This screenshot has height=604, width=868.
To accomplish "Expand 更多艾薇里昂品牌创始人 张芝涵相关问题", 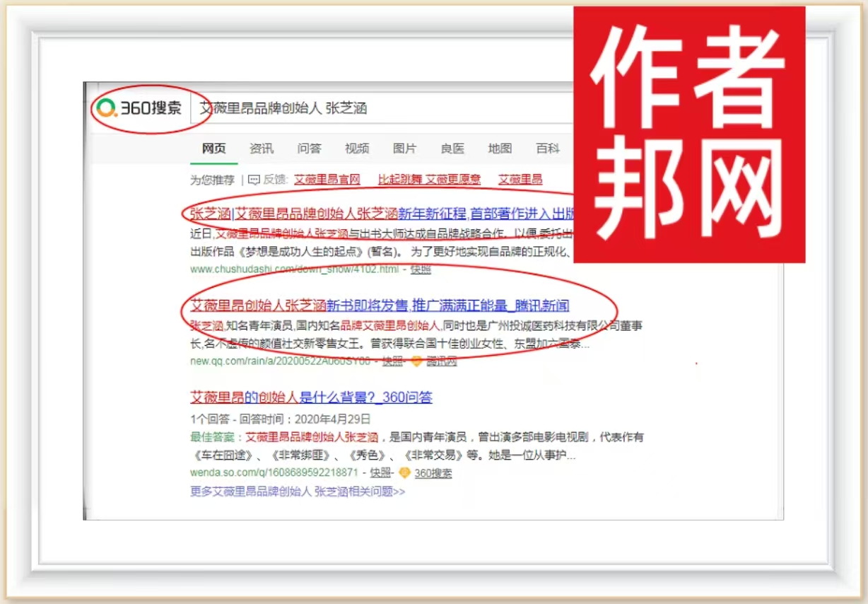I will 298,492.
